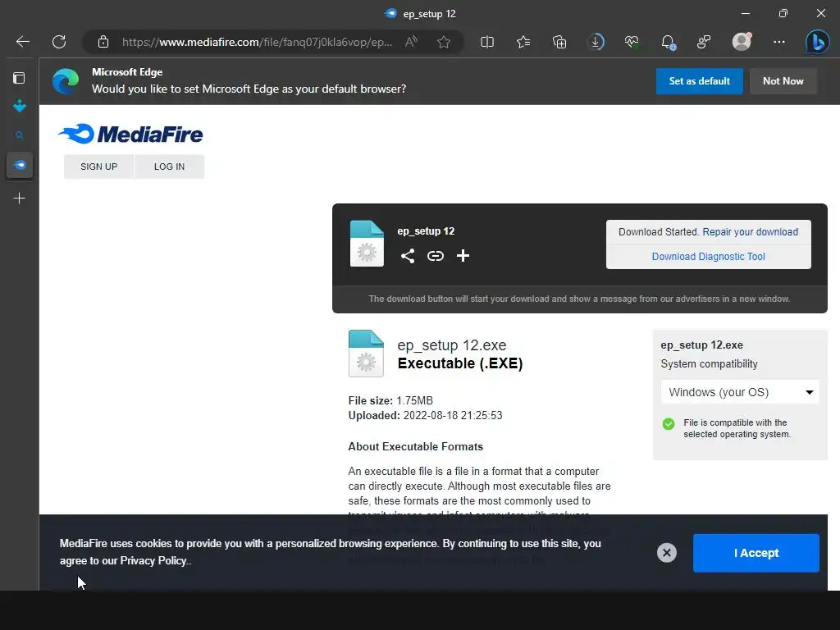840x630 pixels.
Task: Add this page to favorites star icon
Action: click(x=444, y=42)
